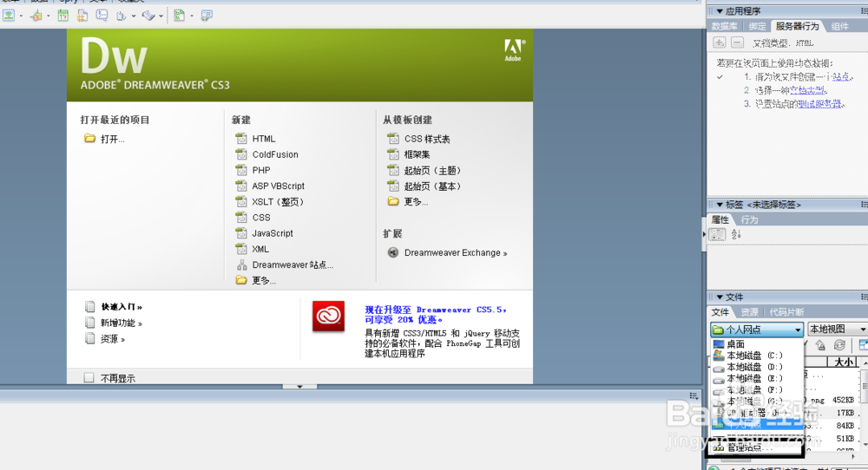868x470 pixels.
Task: Collapse the 文件 panel group
Action: coord(720,297)
